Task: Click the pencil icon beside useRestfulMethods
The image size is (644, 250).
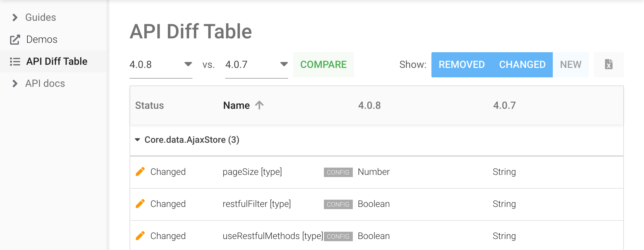Action: point(141,236)
